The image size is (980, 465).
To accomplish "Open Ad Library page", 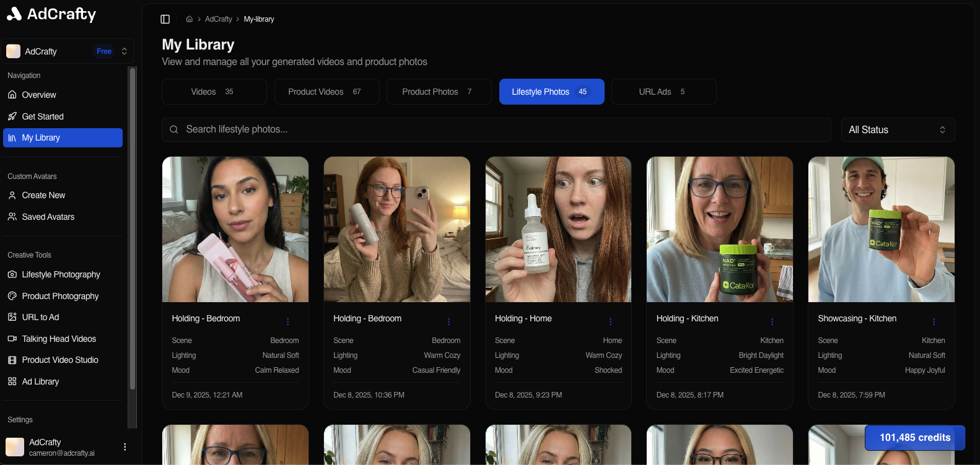I will [x=63, y=381].
